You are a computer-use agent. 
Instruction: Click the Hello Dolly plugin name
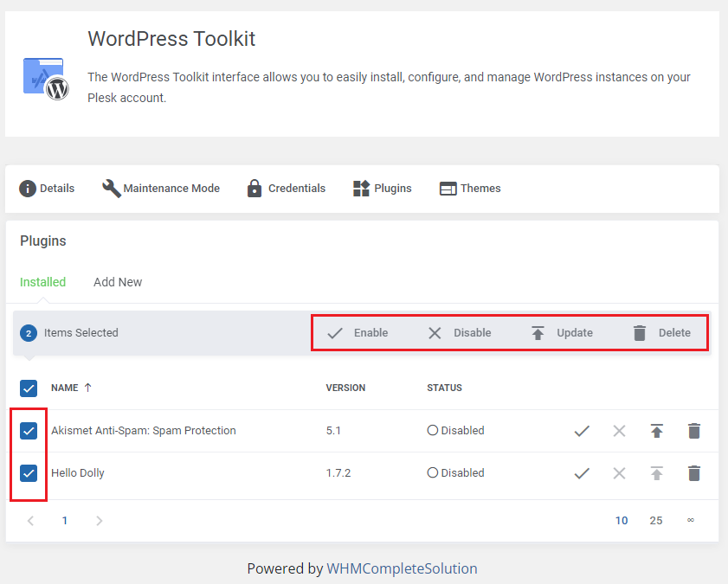click(78, 473)
